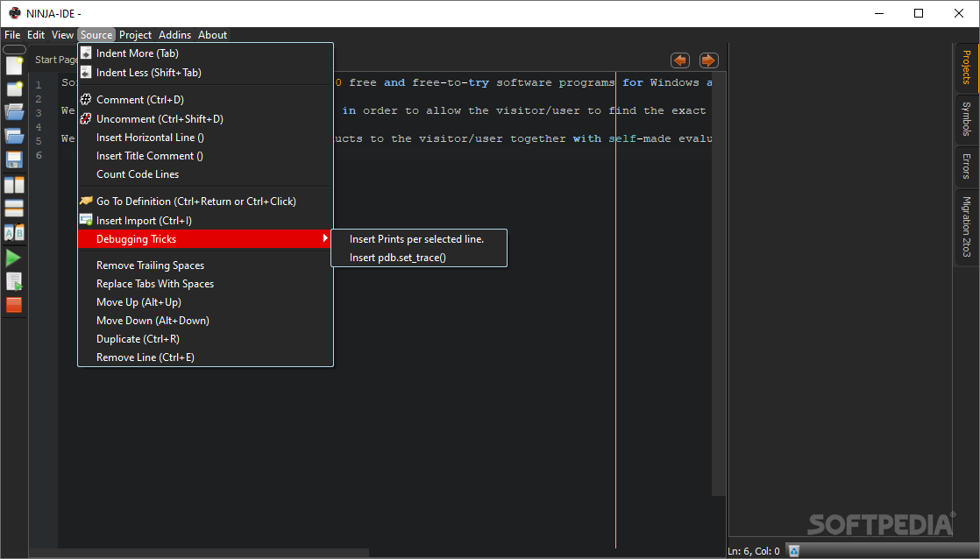This screenshot has height=559, width=980.
Task: Click the recycle icon in status bar
Action: click(794, 551)
